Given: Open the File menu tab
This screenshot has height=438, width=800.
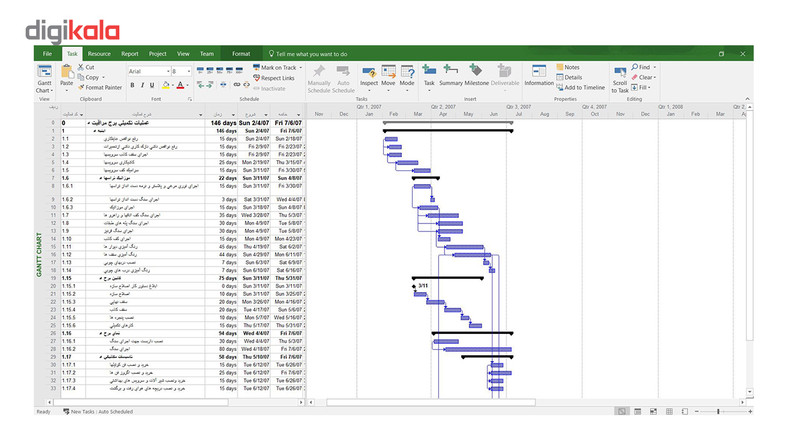Looking at the screenshot, I should pos(47,54).
